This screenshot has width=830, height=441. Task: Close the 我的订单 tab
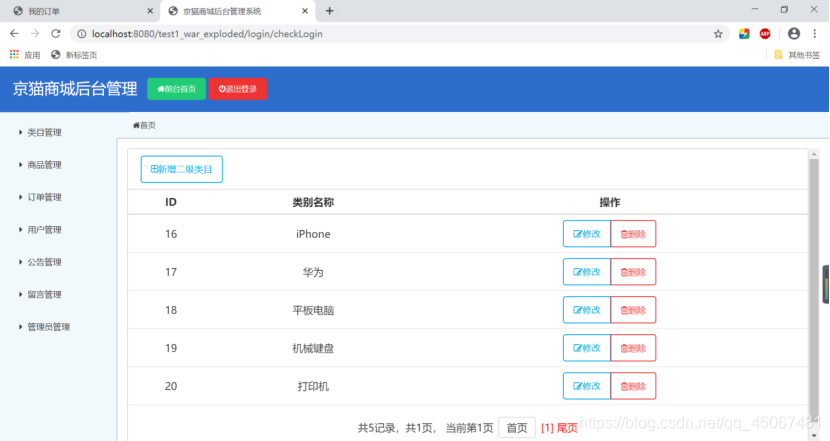tap(150, 11)
